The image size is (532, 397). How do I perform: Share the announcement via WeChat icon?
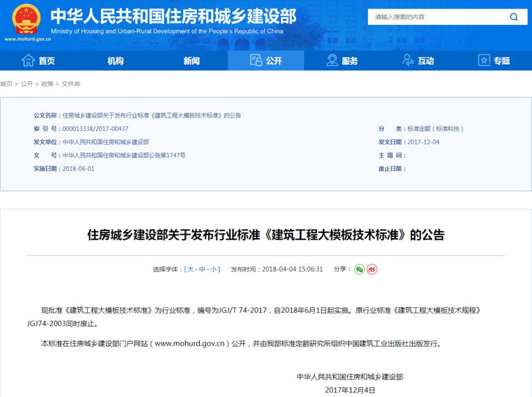pos(359,269)
